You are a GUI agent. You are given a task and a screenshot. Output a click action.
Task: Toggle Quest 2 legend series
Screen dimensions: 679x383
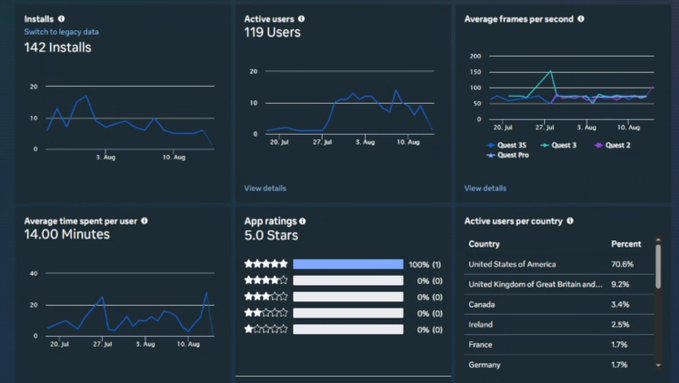(612, 145)
